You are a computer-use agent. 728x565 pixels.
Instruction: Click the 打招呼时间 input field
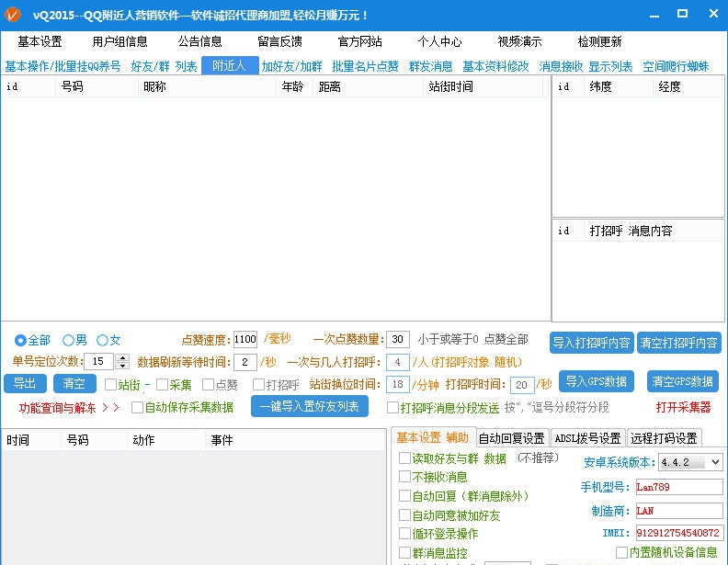[522, 385]
